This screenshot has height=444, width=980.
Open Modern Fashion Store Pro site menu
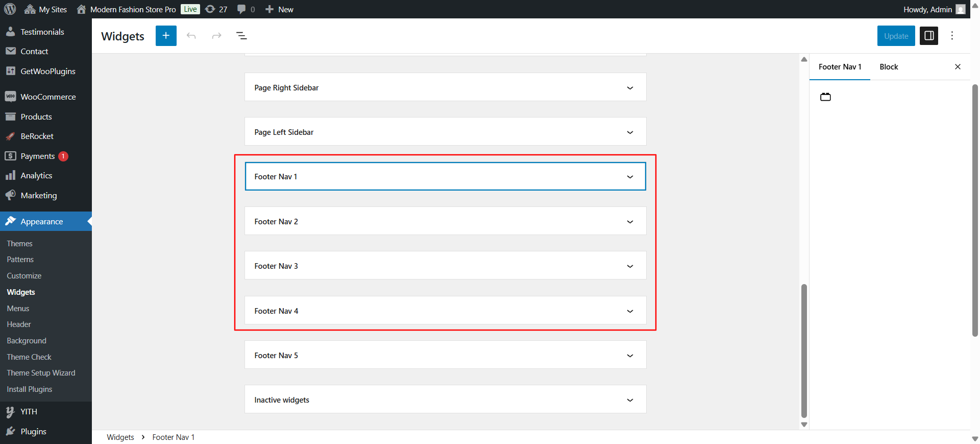pyautogui.click(x=126, y=9)
